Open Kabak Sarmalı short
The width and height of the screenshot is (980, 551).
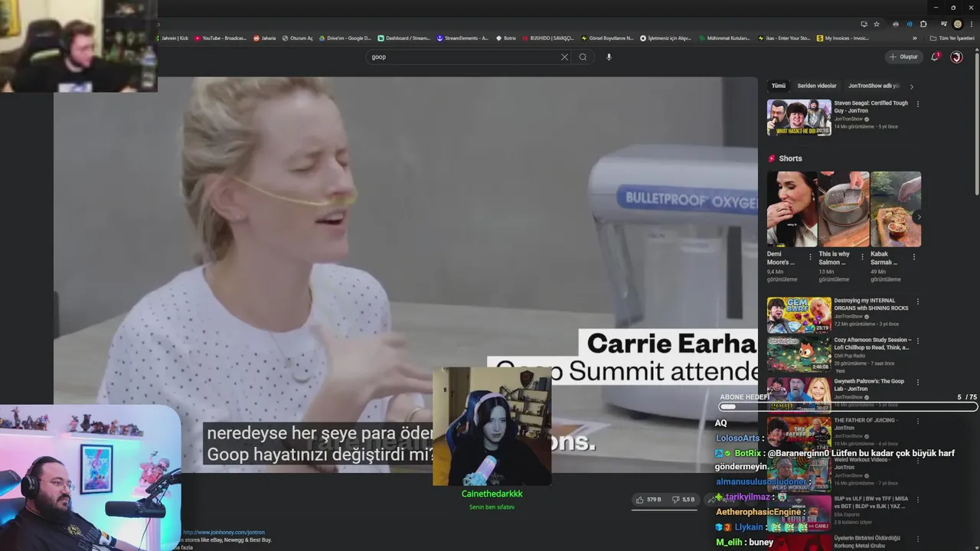pos(896,209)
